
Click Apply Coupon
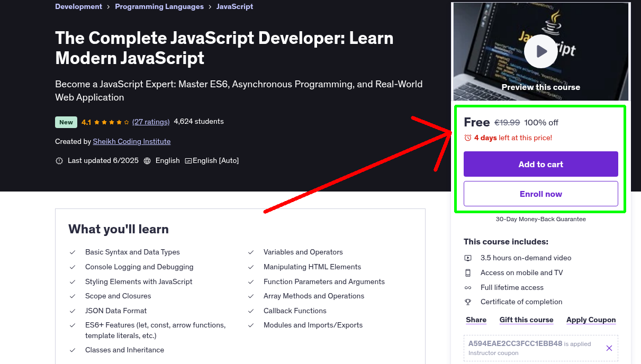coord(591,320)
